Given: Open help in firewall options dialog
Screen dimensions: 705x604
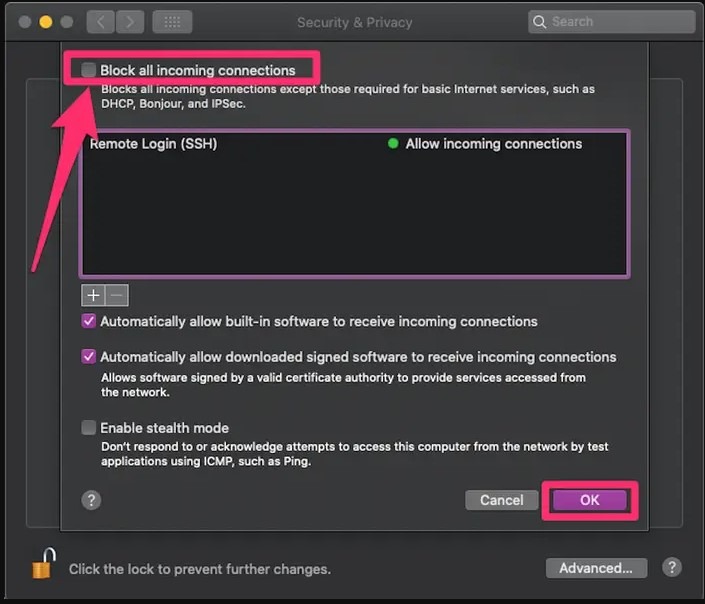Looking at the screenshot, I should [91, 500].
